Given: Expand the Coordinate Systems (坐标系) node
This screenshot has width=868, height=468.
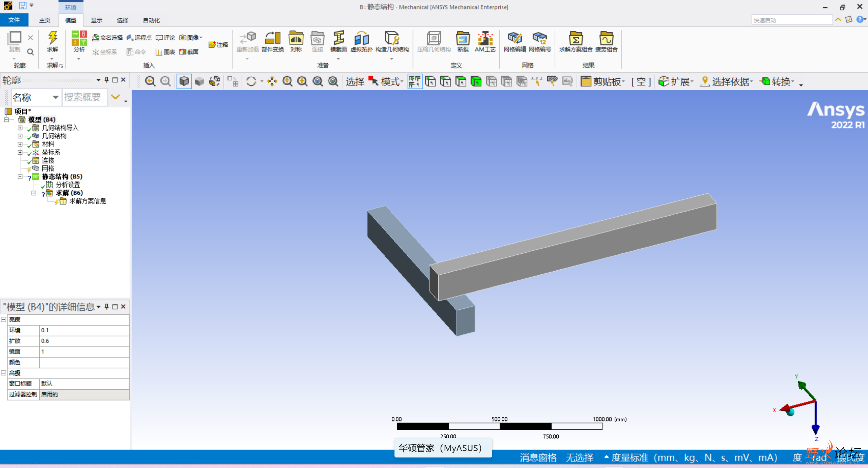Looking at the screenshot, I should click(20, 152).
